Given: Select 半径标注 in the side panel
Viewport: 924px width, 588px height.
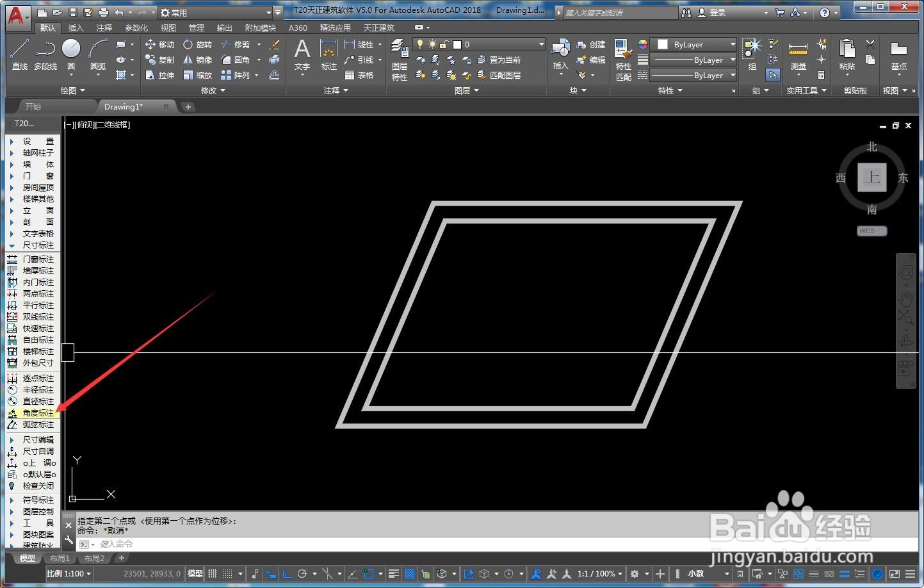Looking at the screenshot, I should (x=33, y=390).
